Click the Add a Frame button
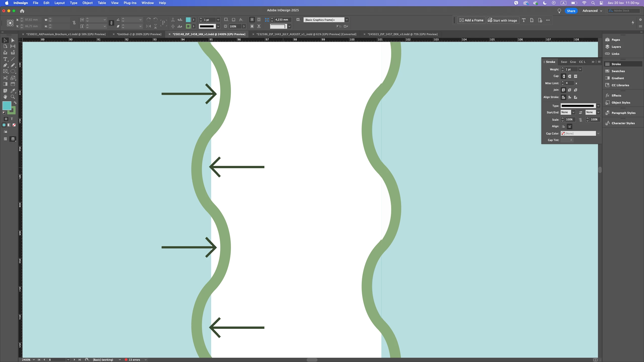 click(471, 20)
